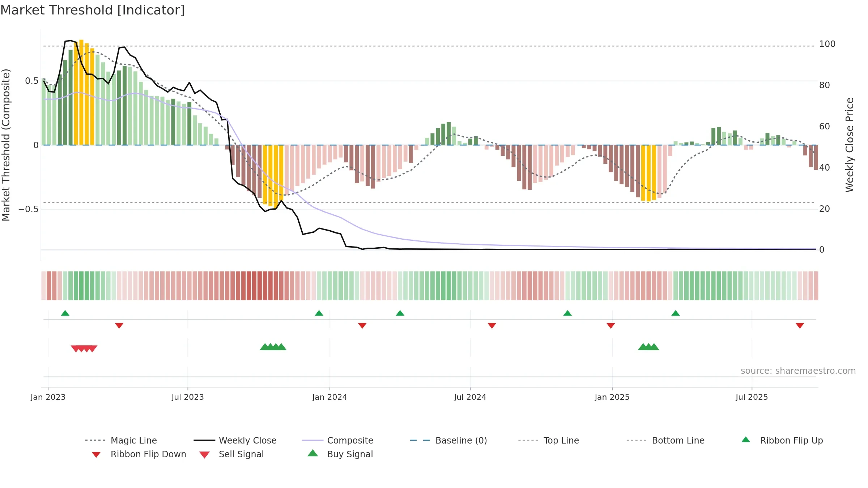Click the 0.5 tick on the composite axis
Screen dimensions: 868x488
(x=32, y=81)
